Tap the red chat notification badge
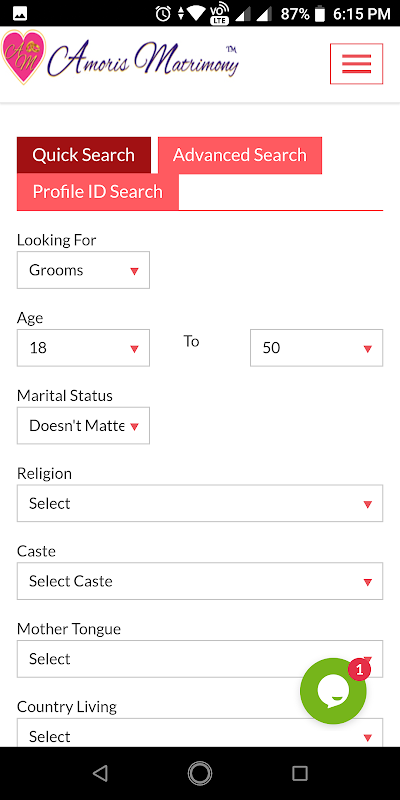 pyautogui.click(x=359, y=669)
